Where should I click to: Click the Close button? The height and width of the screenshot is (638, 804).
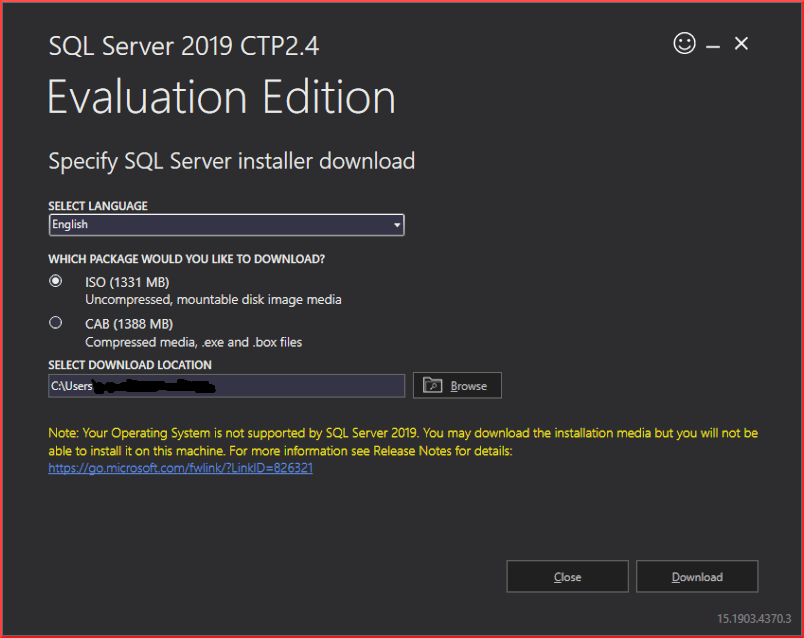(x=567, y=576)
